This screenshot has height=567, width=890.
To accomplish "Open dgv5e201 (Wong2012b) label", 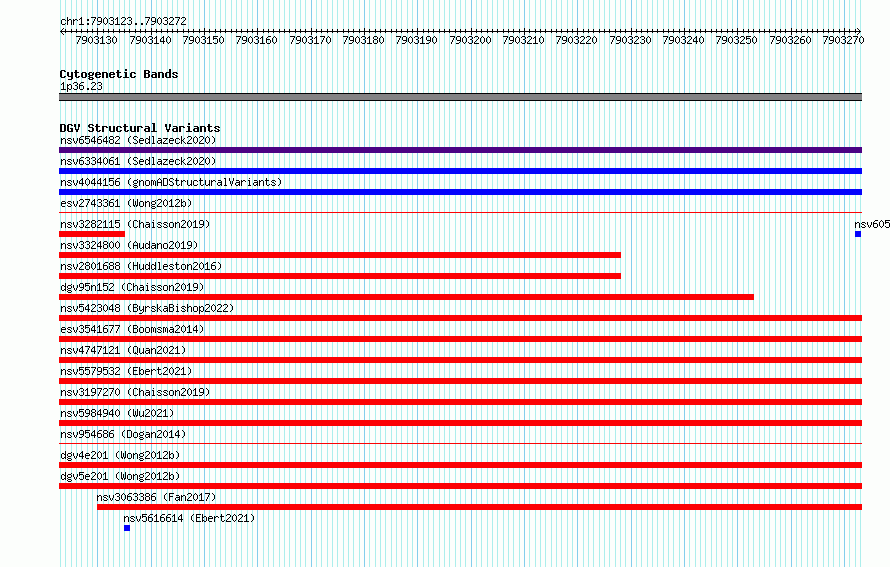I will click(120, 476).
